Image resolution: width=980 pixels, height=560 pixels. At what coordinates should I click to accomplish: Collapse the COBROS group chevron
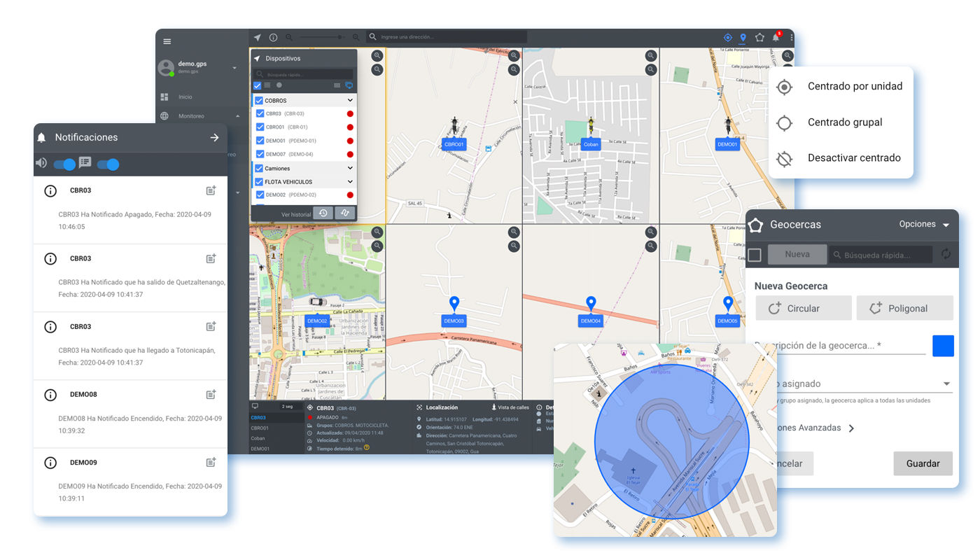pyautogui.click(x=351, y=101)
